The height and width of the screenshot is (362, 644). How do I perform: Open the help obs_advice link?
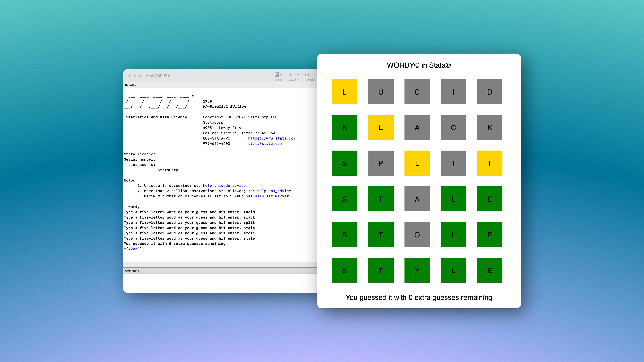[x=274, y=191]
